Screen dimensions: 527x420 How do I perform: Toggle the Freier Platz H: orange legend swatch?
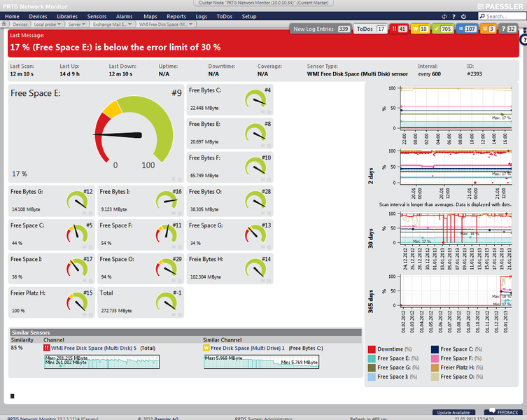[x=435, y=367]
